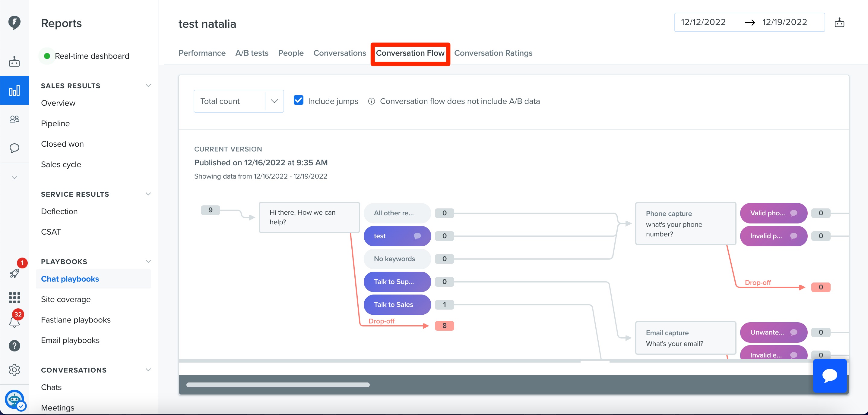Open the Help question mark icon
This screenshot has height=415, width=868.
pyautogui.click(x=14, y=346)
